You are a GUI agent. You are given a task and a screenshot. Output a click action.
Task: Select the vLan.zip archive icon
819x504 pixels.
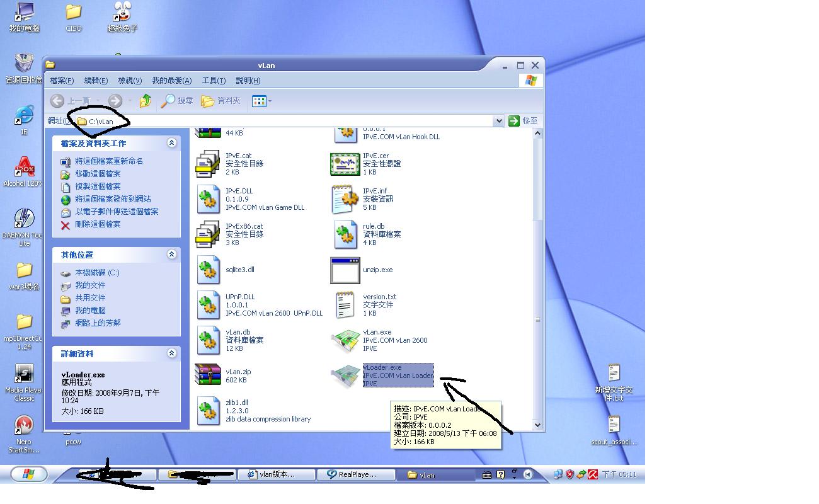pyautogui.click(x=208, y=375)
